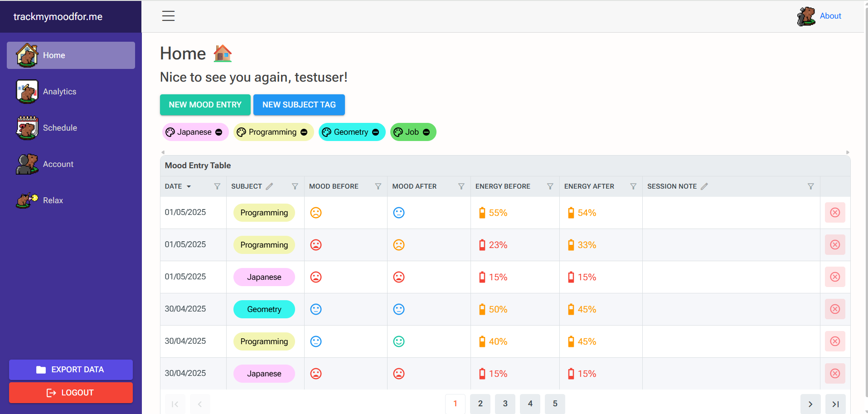Click the Mood Entry Table title
868x414 pixels.
pos(198,166)
